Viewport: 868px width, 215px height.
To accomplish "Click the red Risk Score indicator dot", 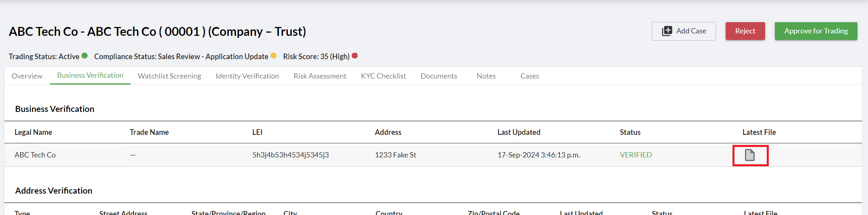I will (x=355, y=56).
